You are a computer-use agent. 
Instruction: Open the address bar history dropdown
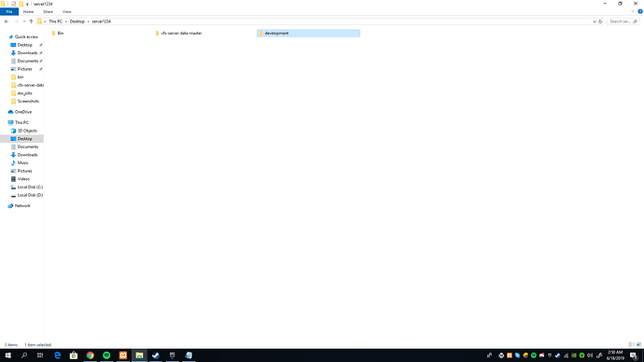595,21
